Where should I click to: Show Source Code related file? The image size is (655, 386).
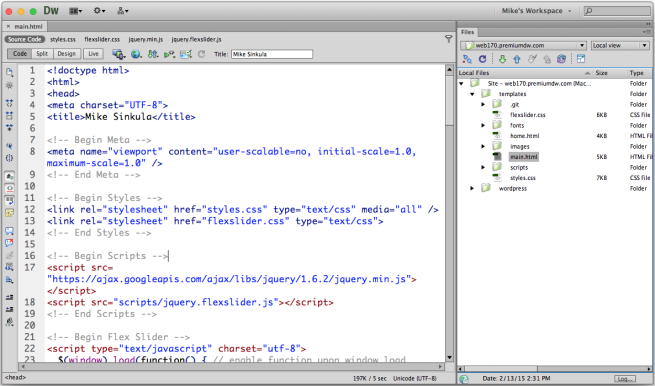[25, 39]
